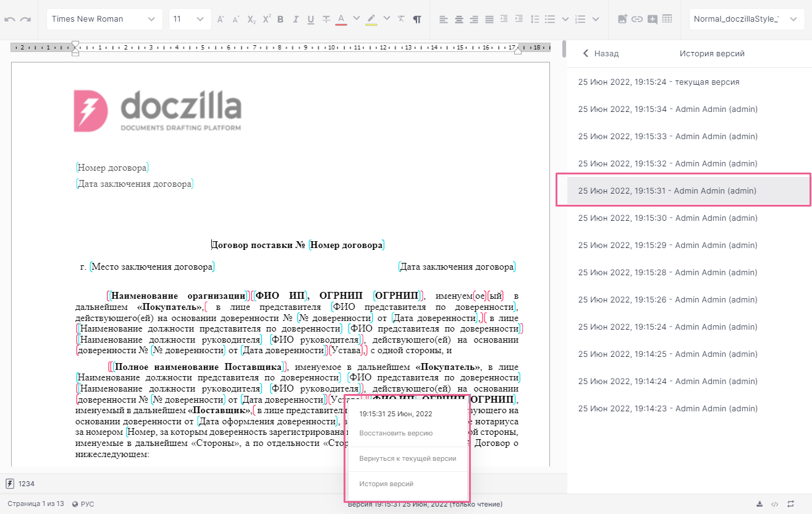
Task: Clear text formatting
Action: click(402, 19)
